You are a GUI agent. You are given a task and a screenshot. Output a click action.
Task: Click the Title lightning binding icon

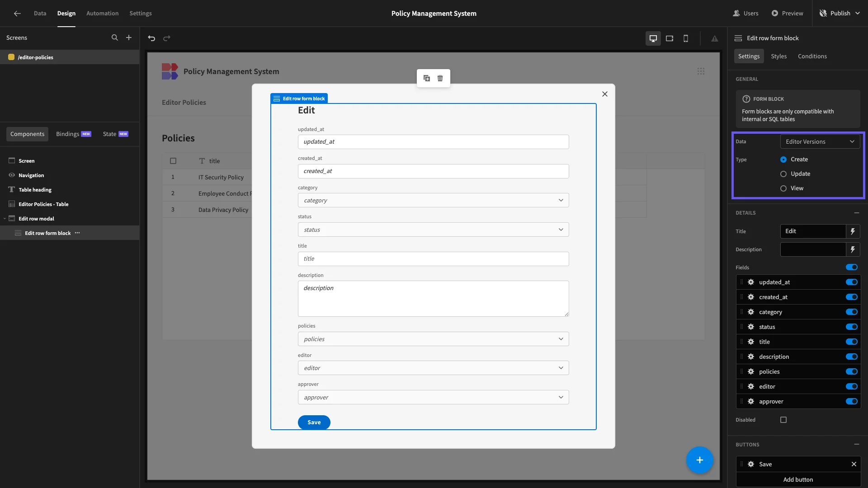(853, 231)
